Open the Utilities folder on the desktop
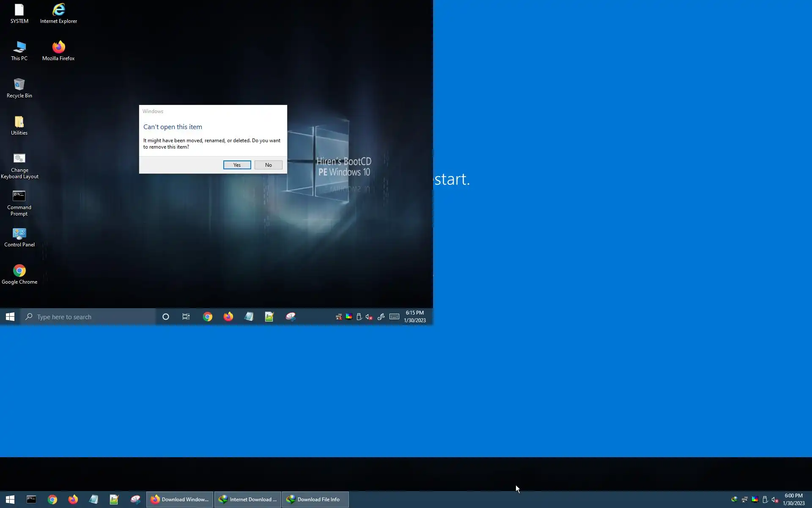This screenshot has width=812, height=508. pos(19,125)
